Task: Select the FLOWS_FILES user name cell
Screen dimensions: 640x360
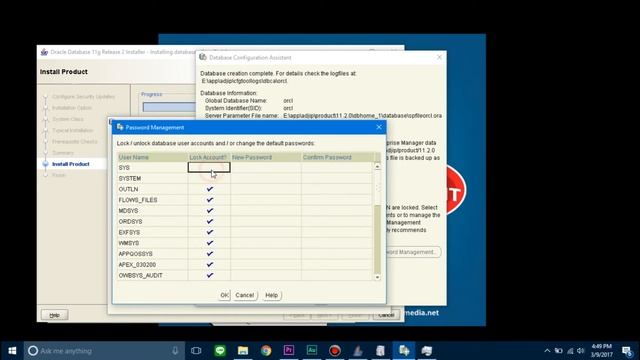Action: tap(152, 200)
